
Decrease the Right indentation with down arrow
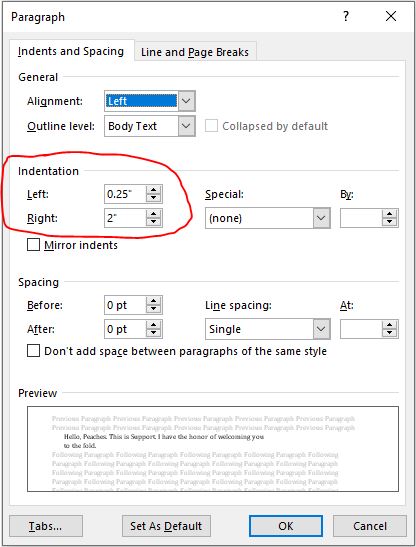(154, 222)
